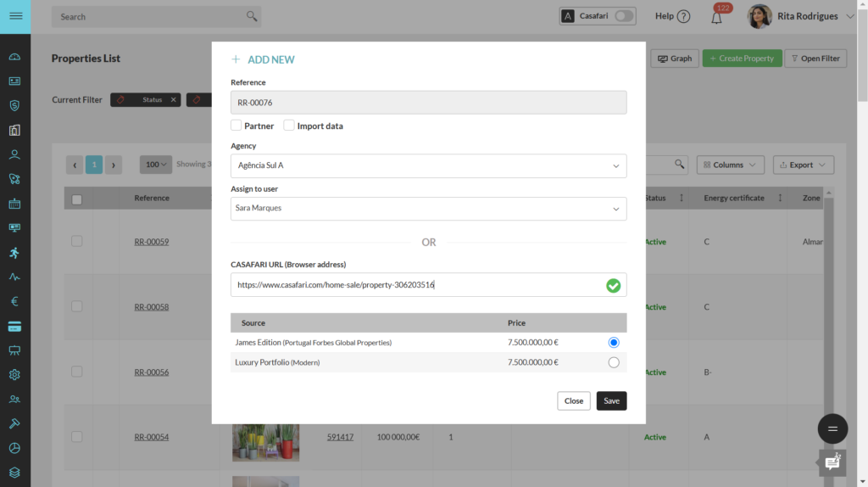Open the Assign to user dropdown
This screenshot has width=868, height=487.
pos(428,209)
